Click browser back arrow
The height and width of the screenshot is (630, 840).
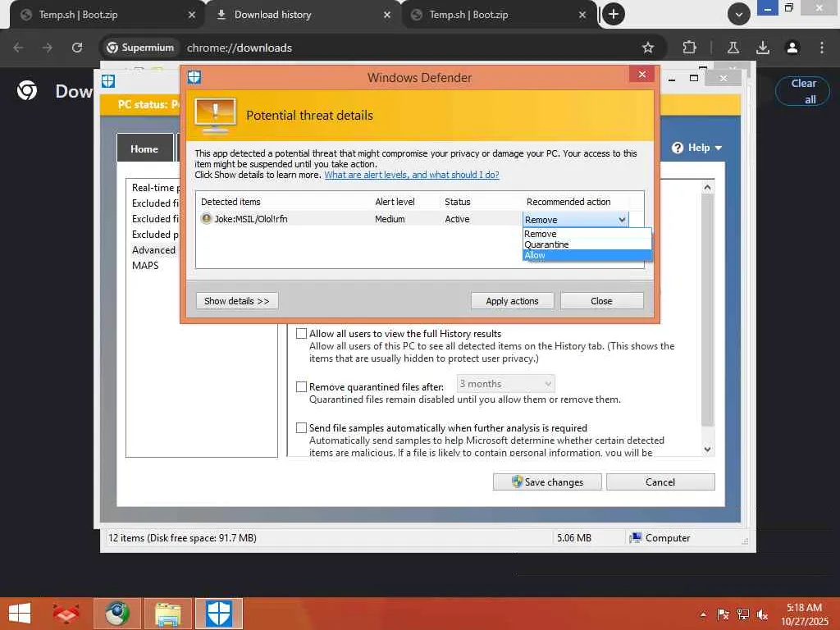coord(18,48)
